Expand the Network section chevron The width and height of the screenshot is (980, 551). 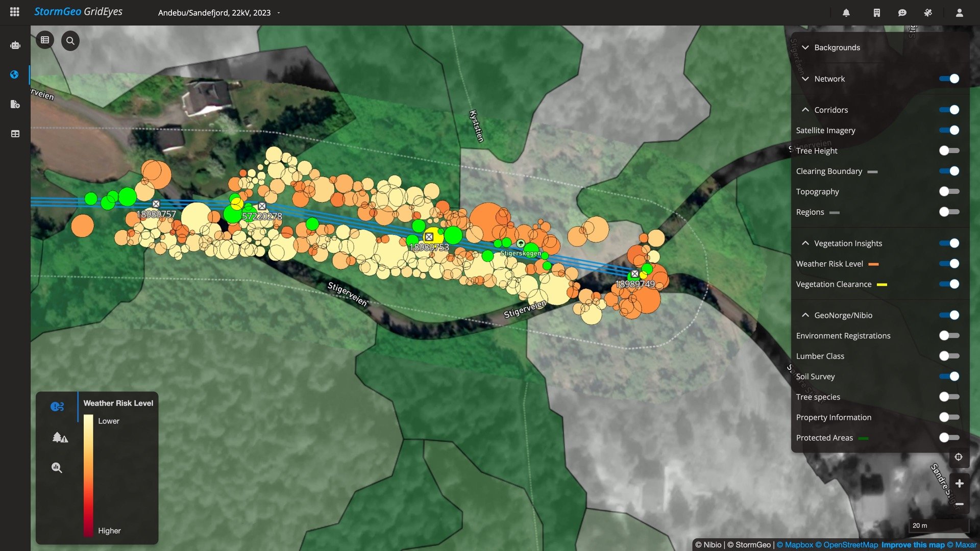pos(805,79)
